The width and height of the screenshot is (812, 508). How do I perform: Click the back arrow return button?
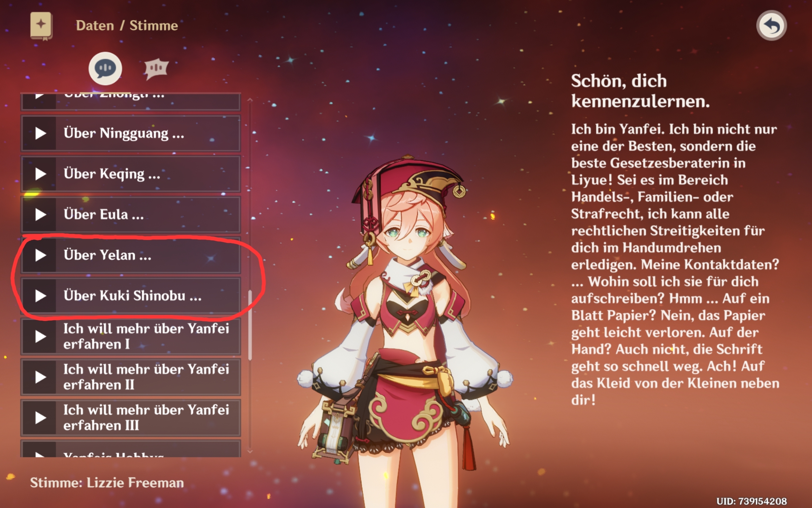[x=771, y=25]
